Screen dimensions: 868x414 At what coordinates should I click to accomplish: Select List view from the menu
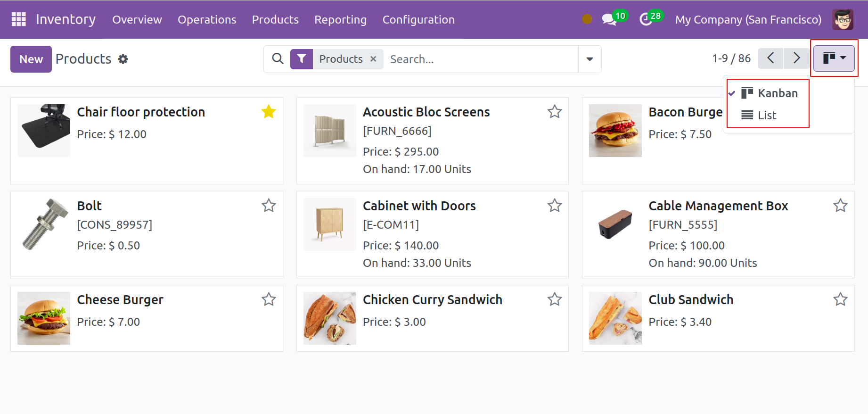point(767,116)
